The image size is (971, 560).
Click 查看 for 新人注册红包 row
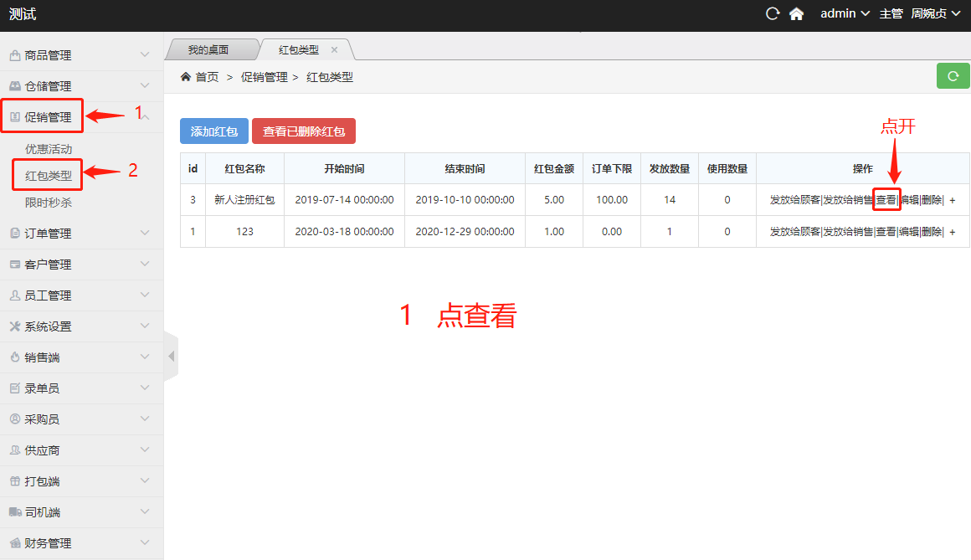click(x=886, y=200)
